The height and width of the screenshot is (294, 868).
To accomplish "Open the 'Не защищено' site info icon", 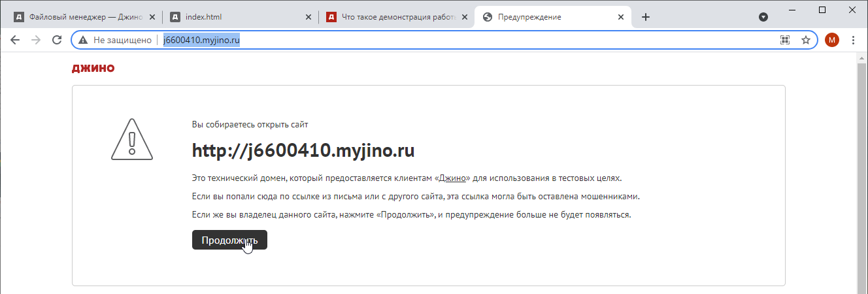I will pos(83,41).
